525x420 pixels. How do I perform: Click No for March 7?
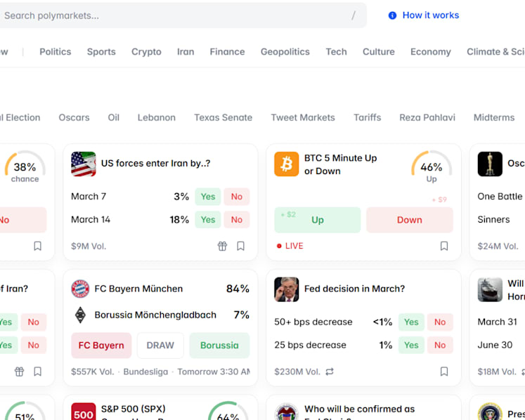coord(237,197)
